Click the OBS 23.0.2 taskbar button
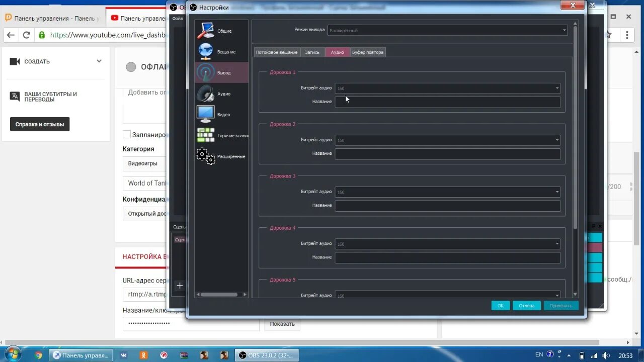This screenshot has width=644, height=362. coord(267,355)
